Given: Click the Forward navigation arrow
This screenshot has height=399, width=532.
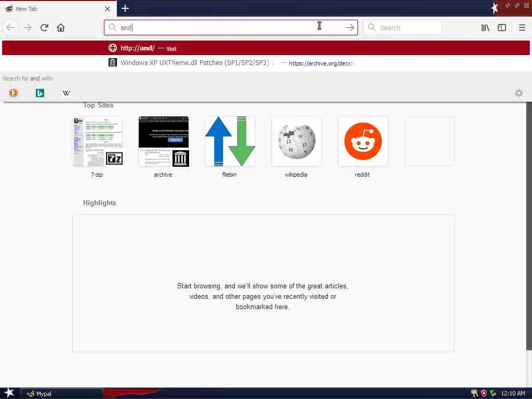Looking at the screenshot, I should (x=28, y=28).
